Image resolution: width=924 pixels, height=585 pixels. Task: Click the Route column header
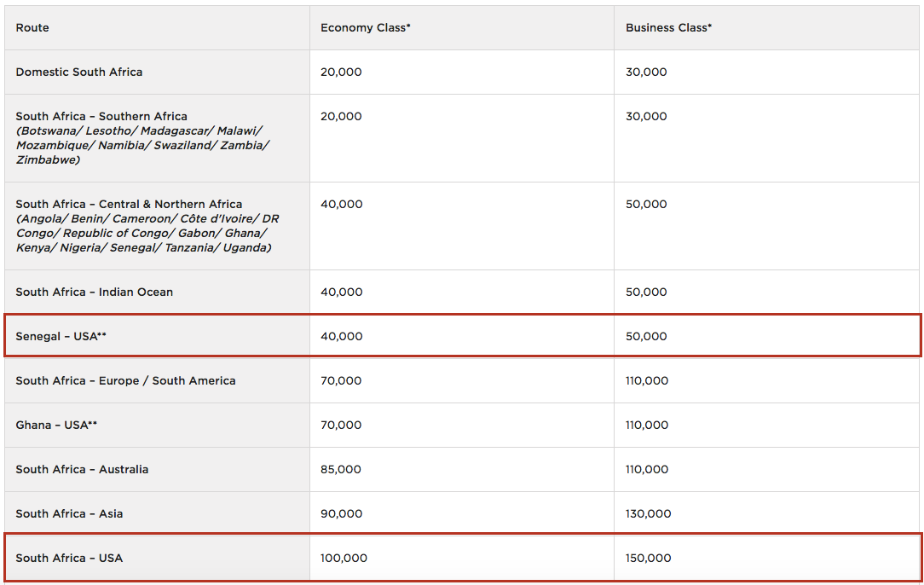32,28
